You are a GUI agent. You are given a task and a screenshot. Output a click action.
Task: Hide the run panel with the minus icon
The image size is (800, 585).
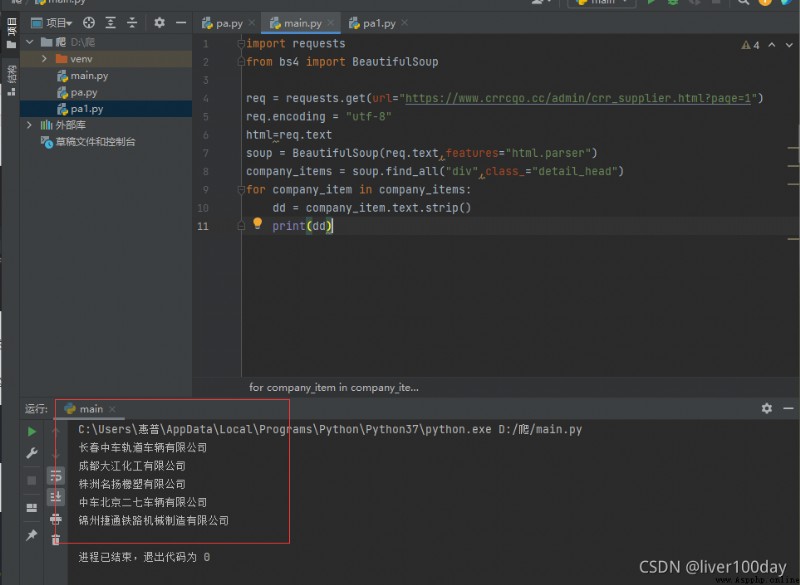coord(788,409)
